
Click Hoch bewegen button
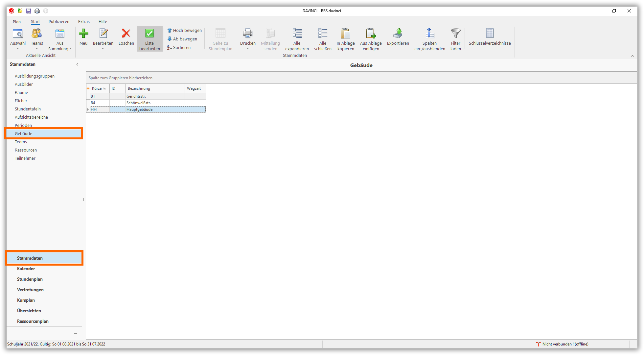(x=184, y=30)
